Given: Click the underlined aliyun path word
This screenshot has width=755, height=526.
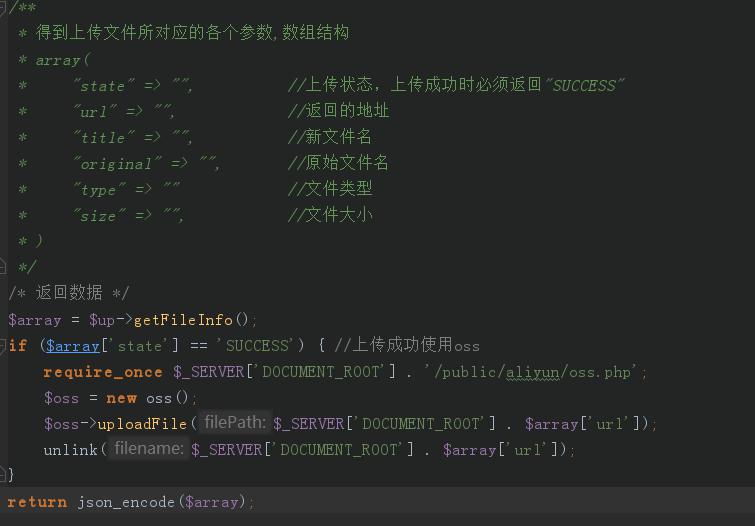Looking at the screenshot, I should coord(531,372).
